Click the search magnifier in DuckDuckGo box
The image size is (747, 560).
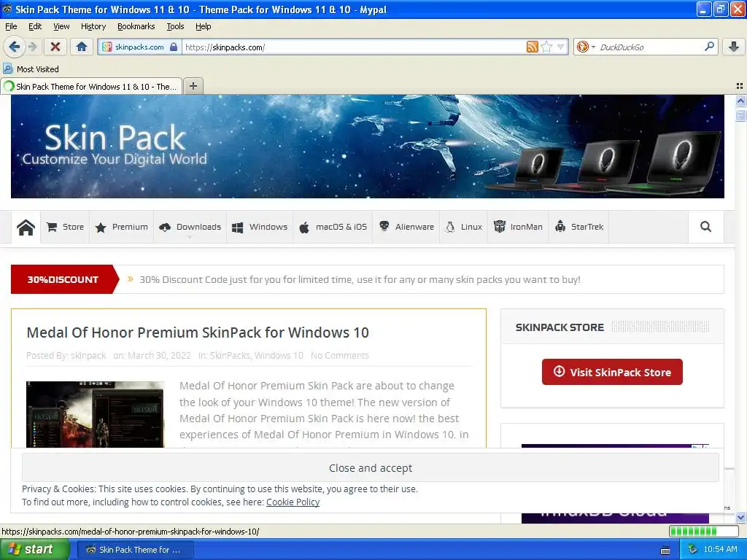click(709, 47)
